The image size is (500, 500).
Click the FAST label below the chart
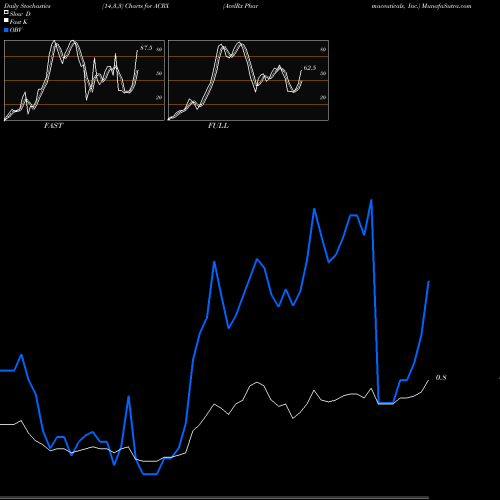[54, 126]
